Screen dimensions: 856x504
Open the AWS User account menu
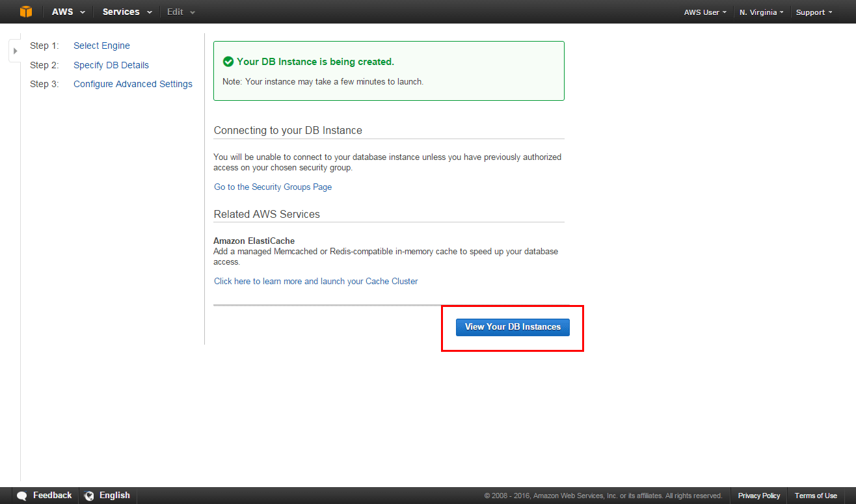705,12
